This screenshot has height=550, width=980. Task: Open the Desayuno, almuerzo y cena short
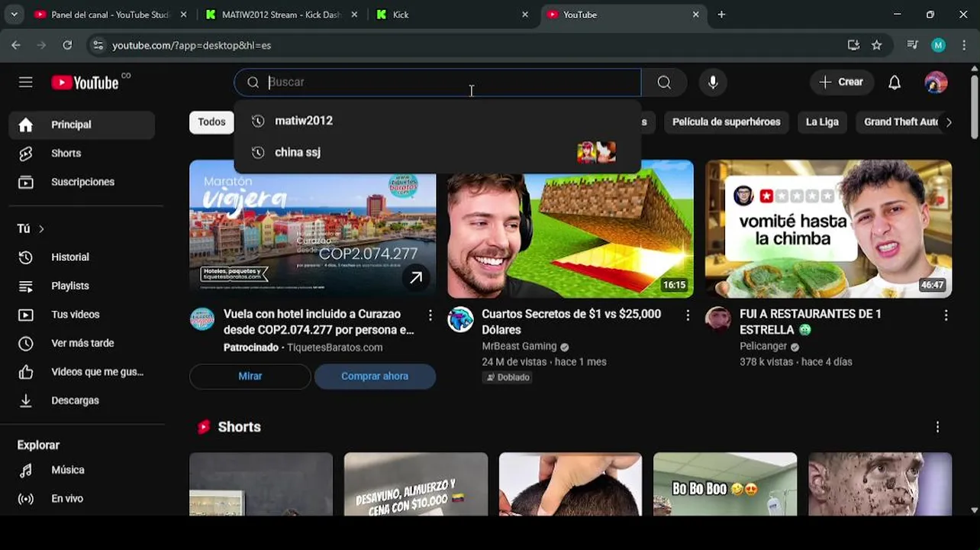416,484
